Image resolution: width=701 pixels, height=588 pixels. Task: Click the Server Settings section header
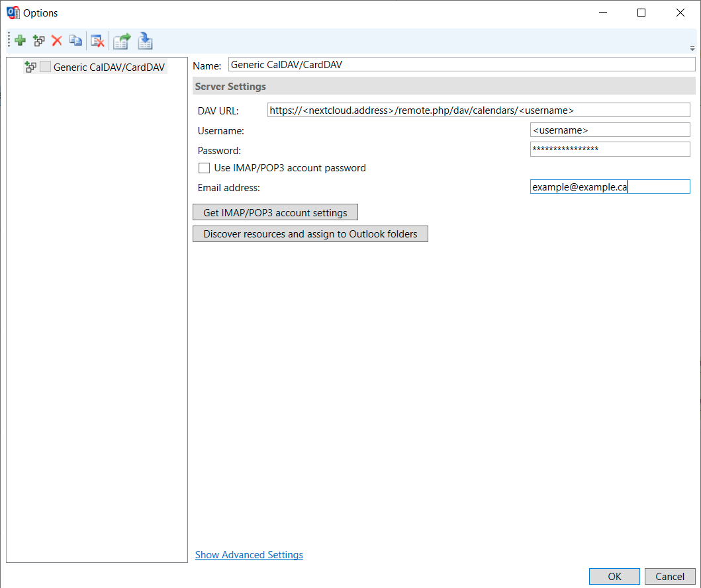coord(444,86)
